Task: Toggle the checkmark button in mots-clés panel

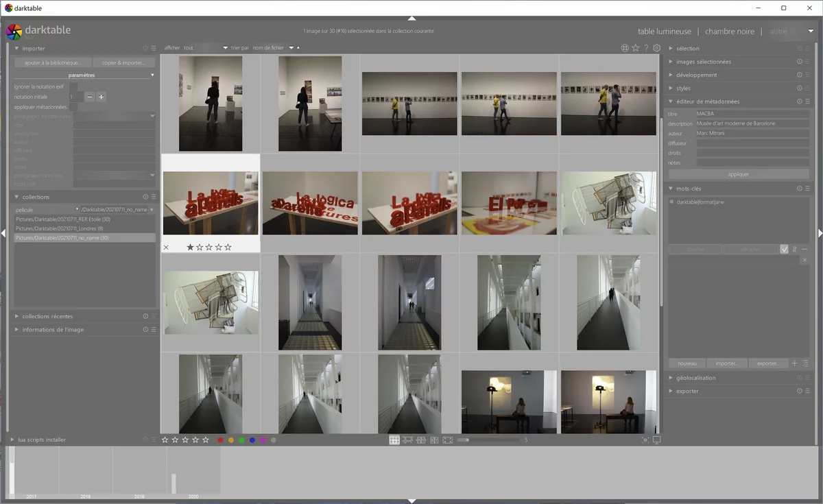Action: pyautogui.click(x=785, y=250)
